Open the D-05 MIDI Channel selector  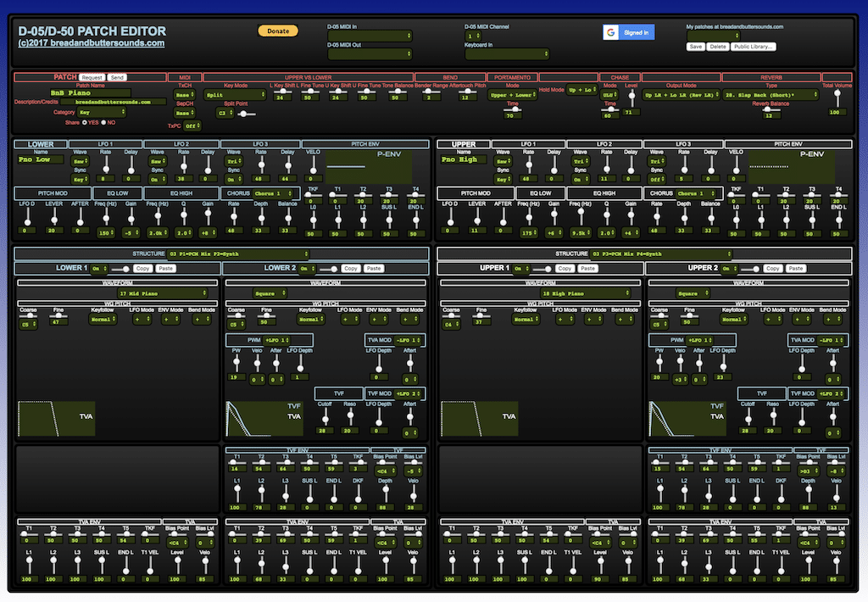473,36
